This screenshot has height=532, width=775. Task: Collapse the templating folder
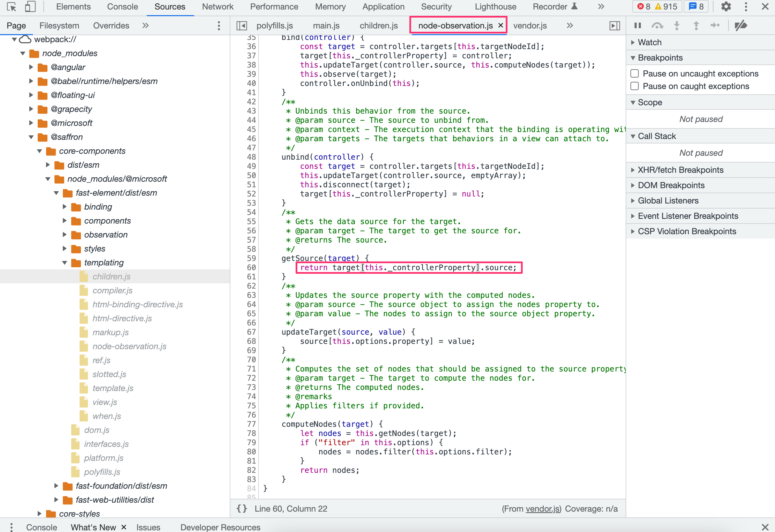tap(65, 263)
